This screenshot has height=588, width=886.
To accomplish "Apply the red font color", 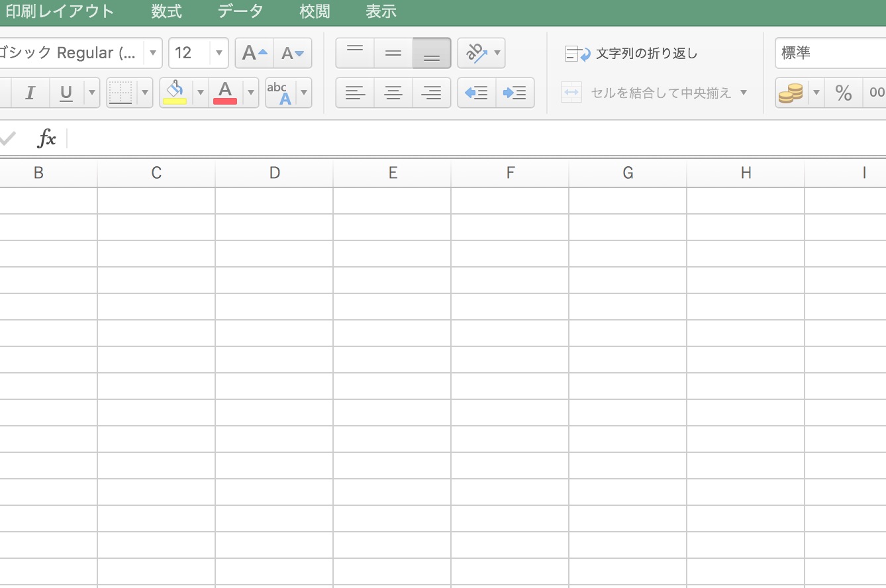I will click(x=225, y=92).
